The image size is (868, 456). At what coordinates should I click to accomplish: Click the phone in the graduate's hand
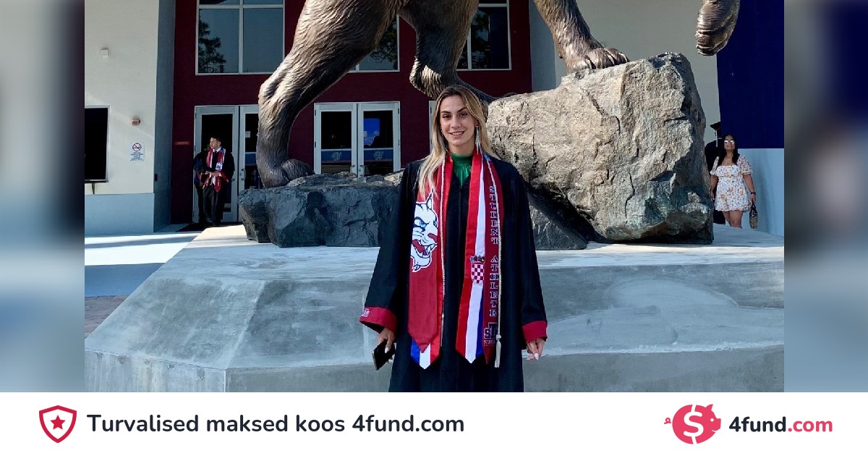[383, 354]
